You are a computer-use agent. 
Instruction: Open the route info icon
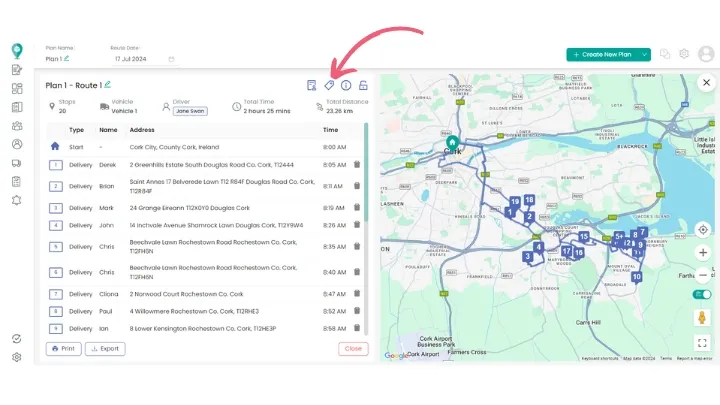point(346,85)
